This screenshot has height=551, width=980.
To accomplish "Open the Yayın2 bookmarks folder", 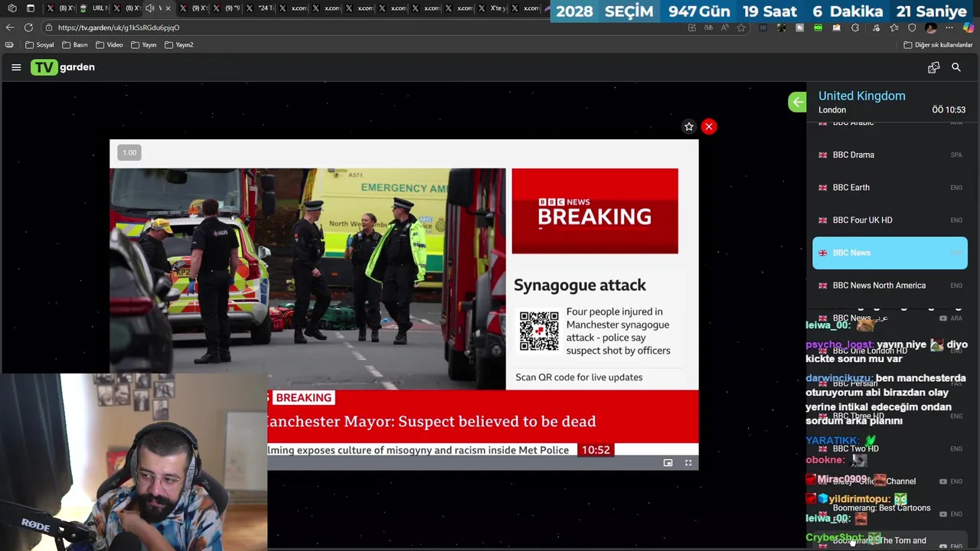I will click(x=179, y=45).
